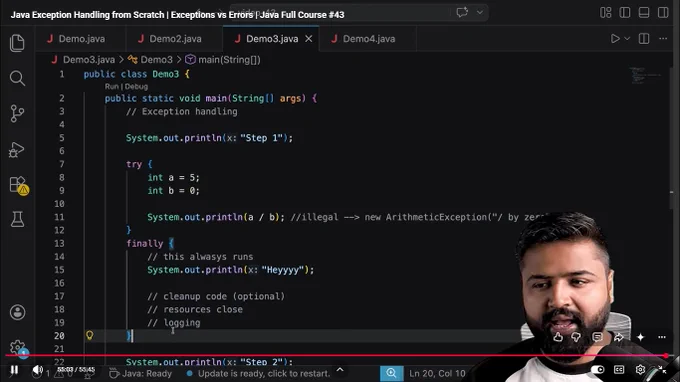The image size is (680, 382).
Task: Open the Search magnifier in activity bar
Action: pos(17,78)
